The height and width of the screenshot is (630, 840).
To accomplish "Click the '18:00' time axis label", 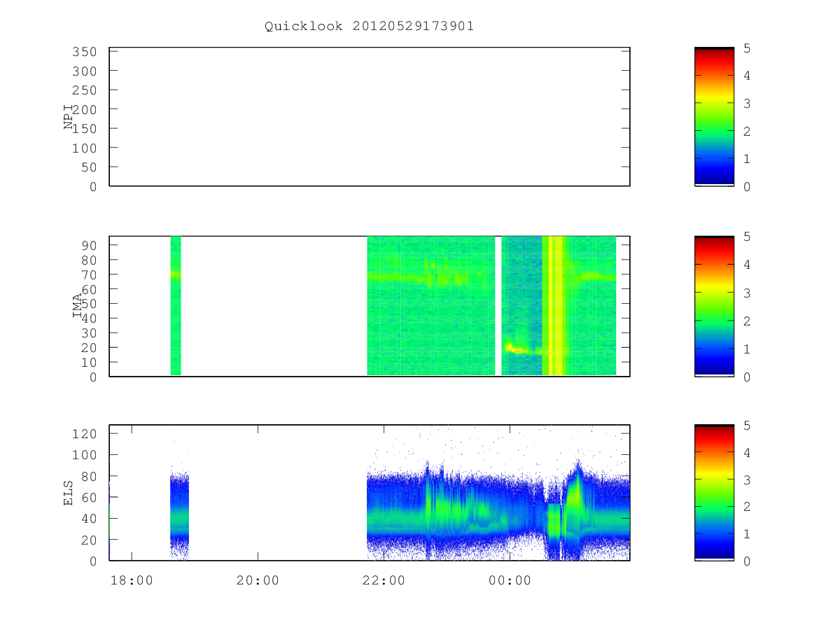I will point(132,580).
